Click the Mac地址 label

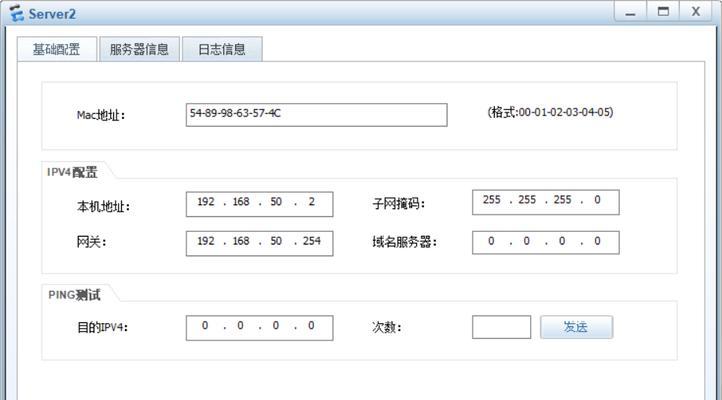tap(101, 115)
